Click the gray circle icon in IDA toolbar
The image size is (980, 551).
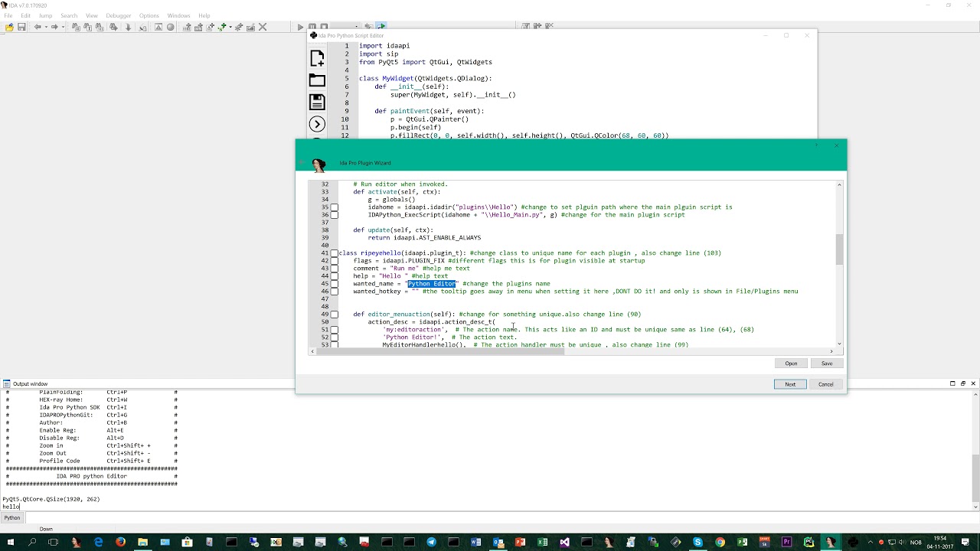point(171,27)
